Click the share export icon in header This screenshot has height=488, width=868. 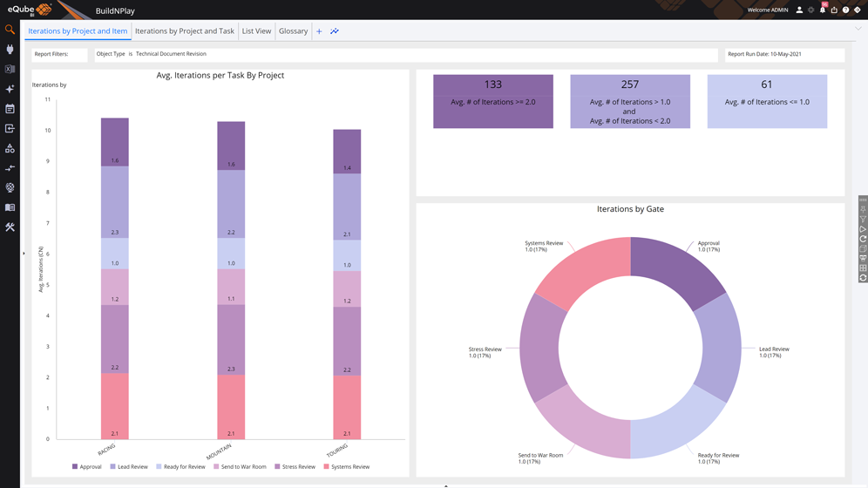834,10
